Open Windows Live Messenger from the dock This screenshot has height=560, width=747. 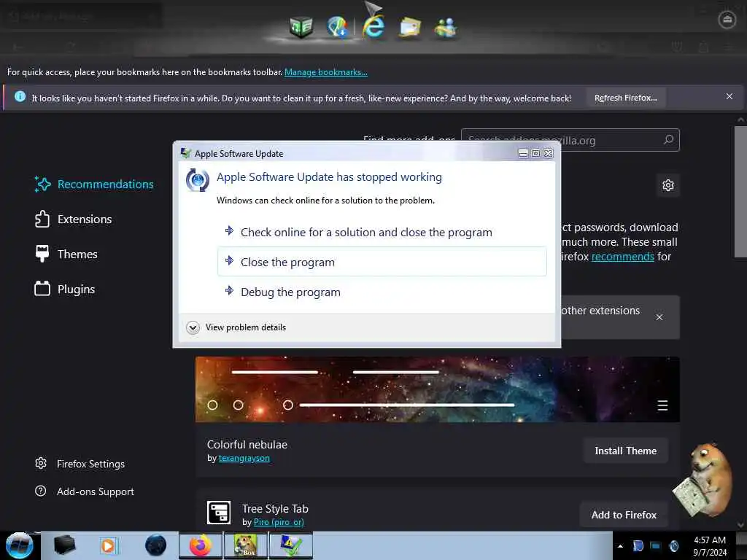coord(446,27)
